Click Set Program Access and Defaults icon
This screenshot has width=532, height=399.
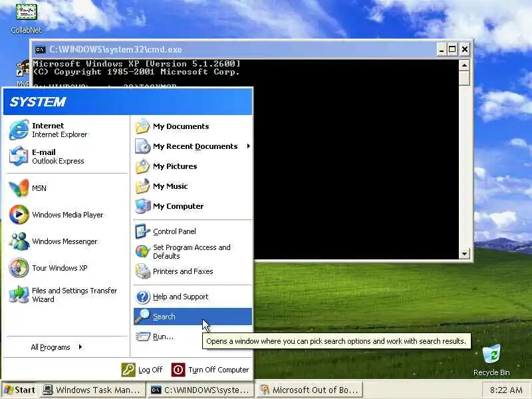142,251
